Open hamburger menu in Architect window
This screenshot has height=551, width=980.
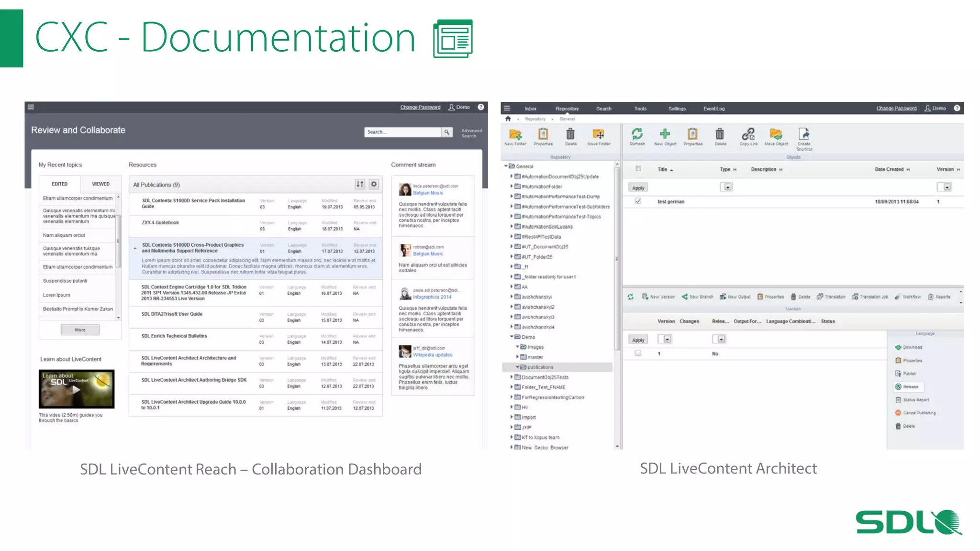(507, 108)
